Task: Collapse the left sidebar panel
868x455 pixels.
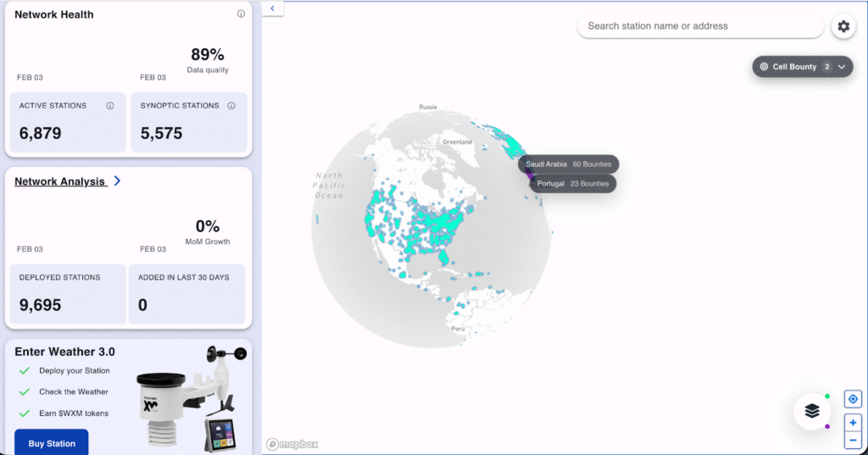Action: 273,8
